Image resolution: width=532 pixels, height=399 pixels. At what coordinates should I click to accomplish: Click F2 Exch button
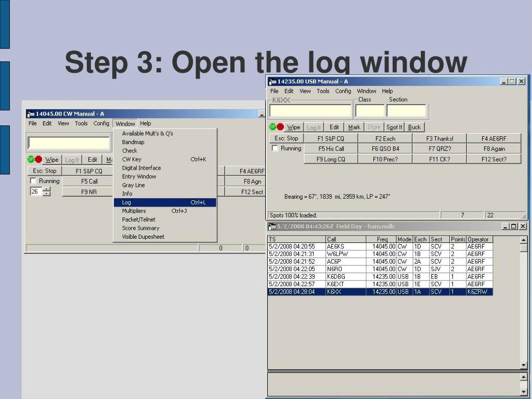click(385, 138)
